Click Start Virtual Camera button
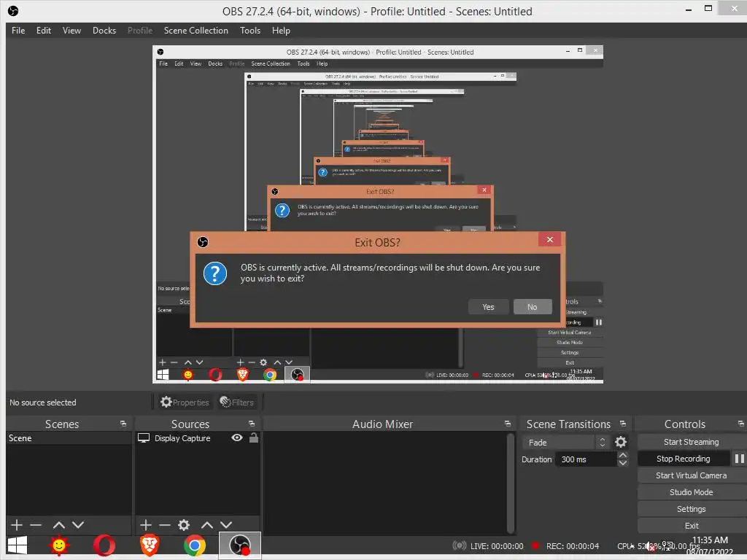 coord(691,475)
